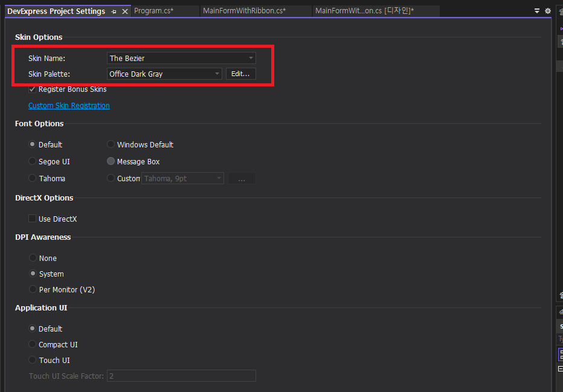Select Per Monitor (V2) DPI Awareness
The width and height of the screenshot is (563, 392).
pyautogui.click(x=33, y=289)
